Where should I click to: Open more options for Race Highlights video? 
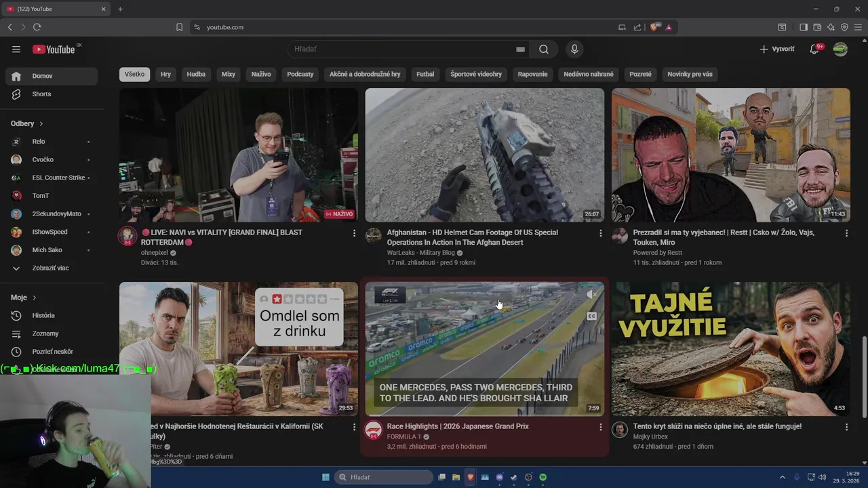click(600, 427)
